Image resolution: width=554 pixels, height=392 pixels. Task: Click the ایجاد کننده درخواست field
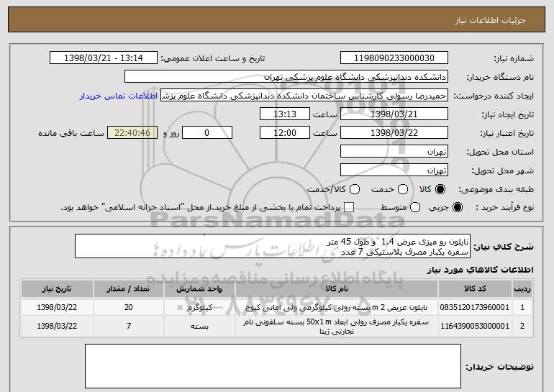click(x=304, y=96)
